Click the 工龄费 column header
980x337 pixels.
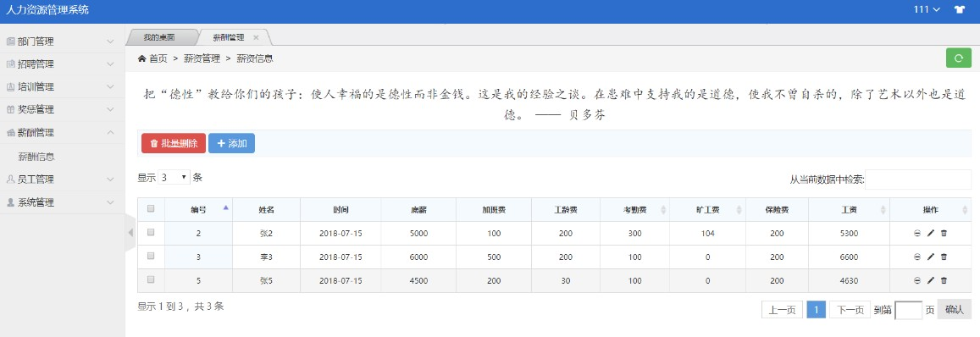tap(566, 209)
